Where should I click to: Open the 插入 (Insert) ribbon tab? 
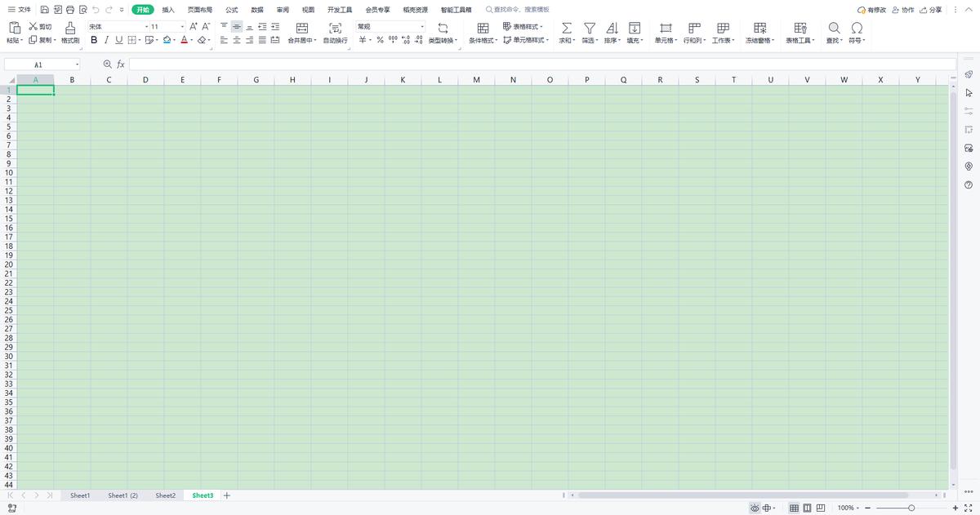(168, 10)
